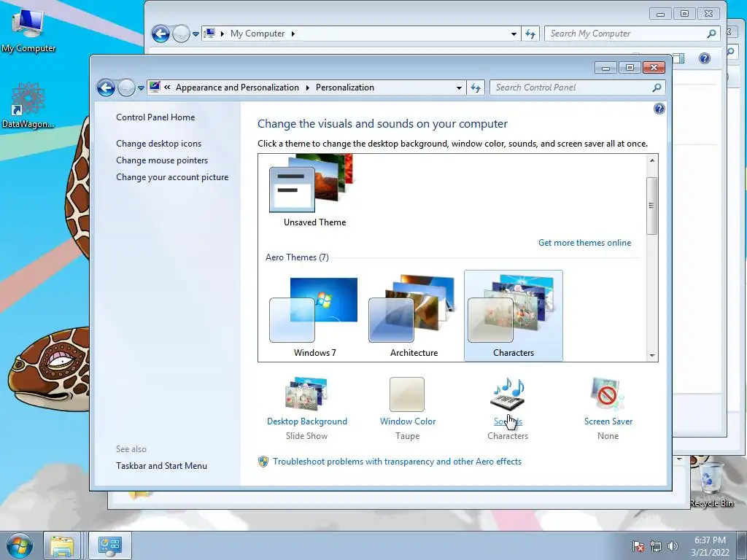The height and width of the screenshot is (560, 747).
Task: Click the shield icon beside Troubleshoot link
Action: [x=263, y=462]
